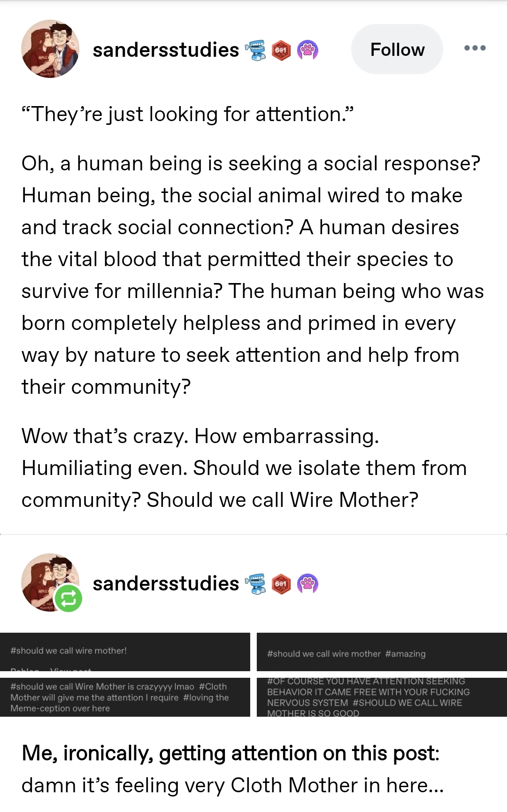Viewport: 507px width, 812px height.
Task: Open the top post author's avatar
Action: (x=50, y=49)
